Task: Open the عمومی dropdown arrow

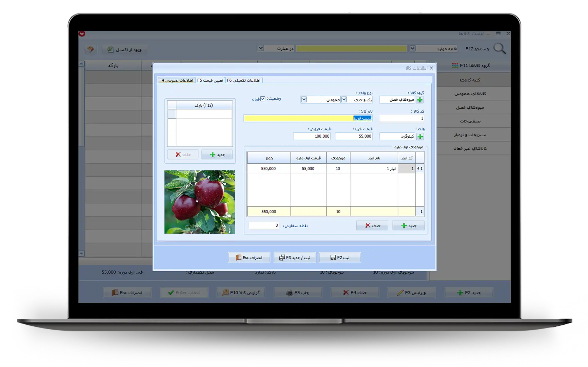Action: tap(304, 99)
